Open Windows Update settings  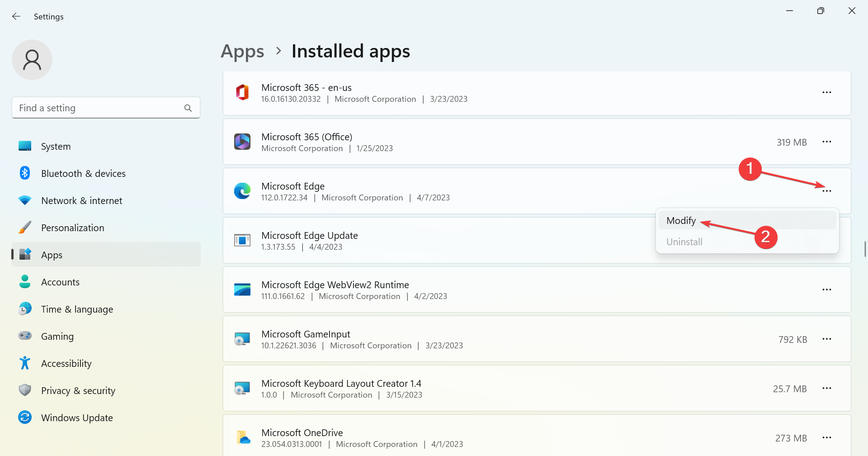coord(106,418)
